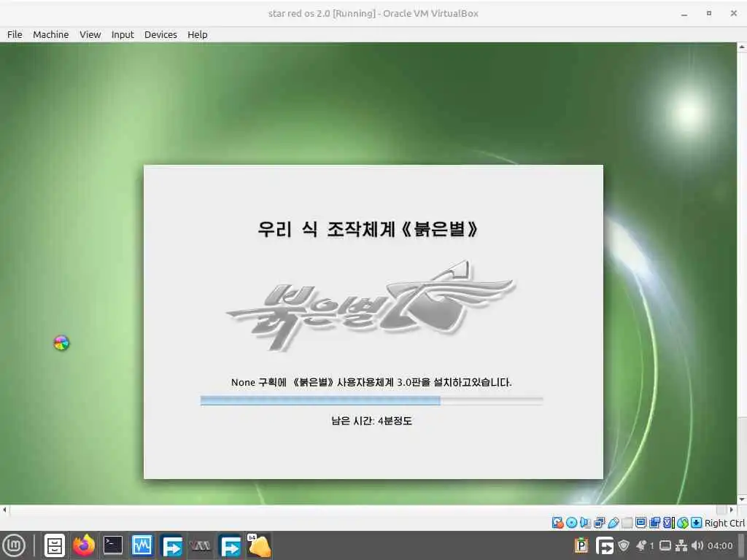
Task: Click the 04:00 clock in the panel
Action: click(720, 545)
